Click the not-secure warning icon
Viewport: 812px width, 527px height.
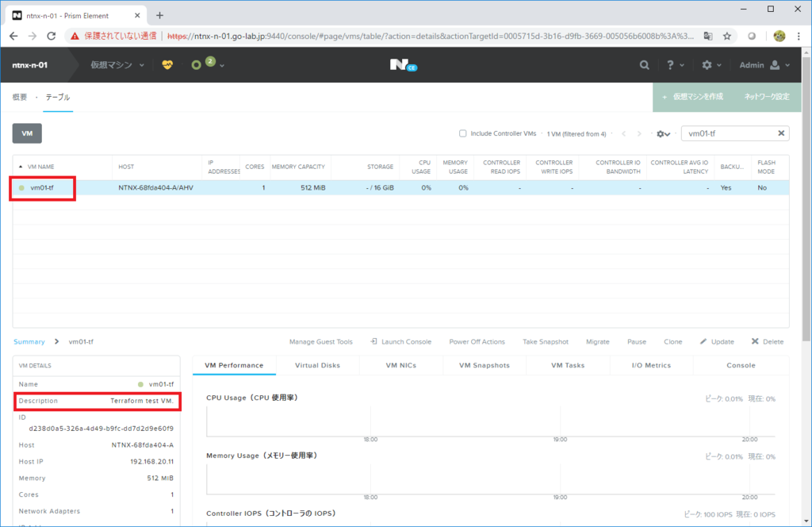coord(75,36)
